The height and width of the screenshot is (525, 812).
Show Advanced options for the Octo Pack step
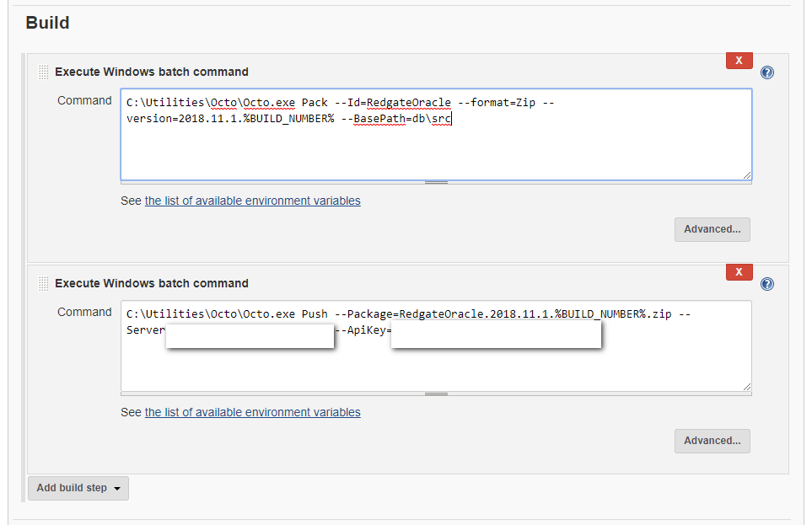(x=712, y=229)
